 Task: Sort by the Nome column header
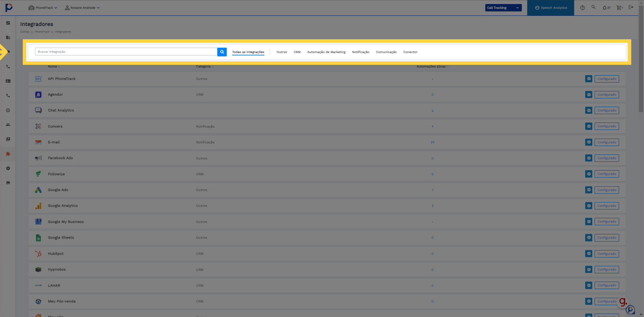(x=53, y=66)
